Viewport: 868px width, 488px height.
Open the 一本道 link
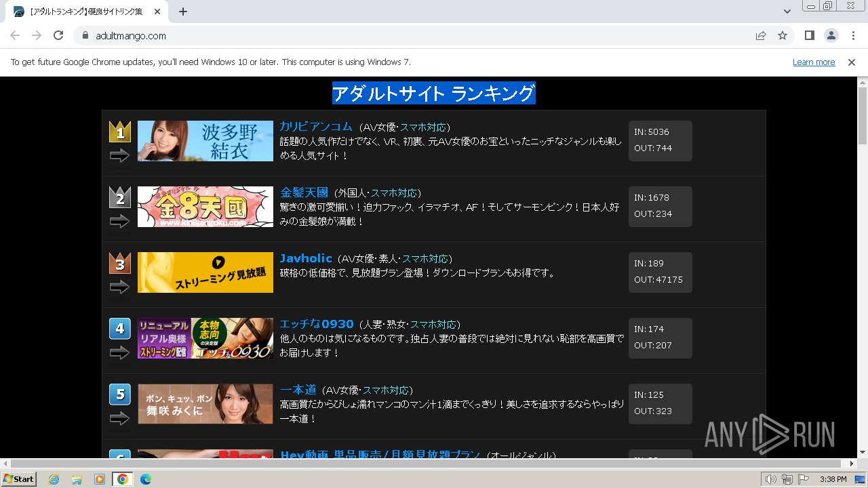(x=298, y=390)
